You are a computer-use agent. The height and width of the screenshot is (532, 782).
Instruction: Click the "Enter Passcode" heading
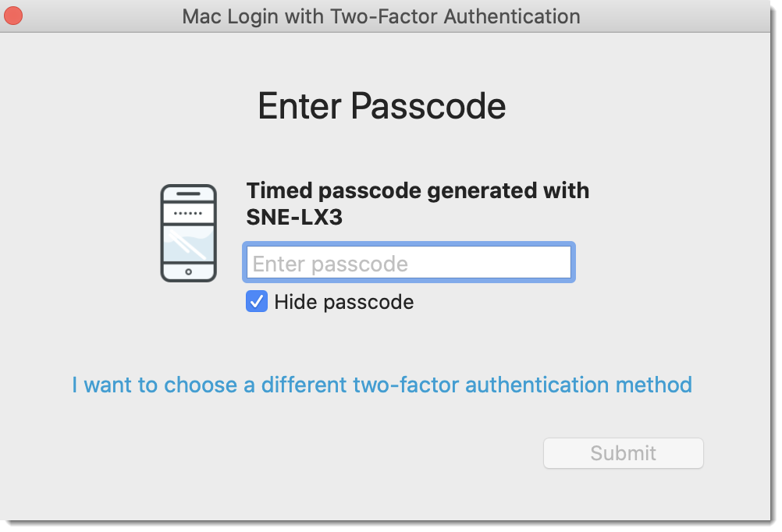[382, 106]
